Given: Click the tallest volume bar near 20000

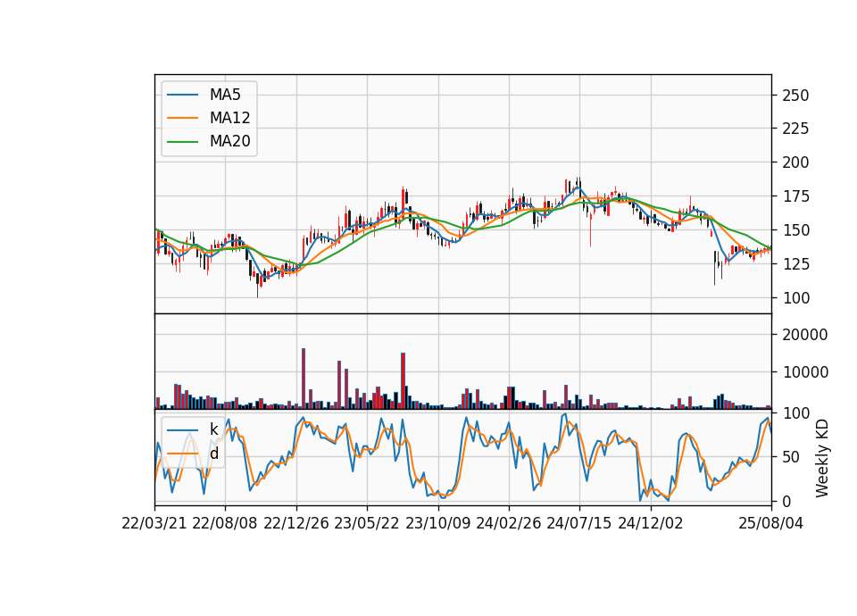Looking at the screenshot, I should pyautogui.click(x=304, y=379).
